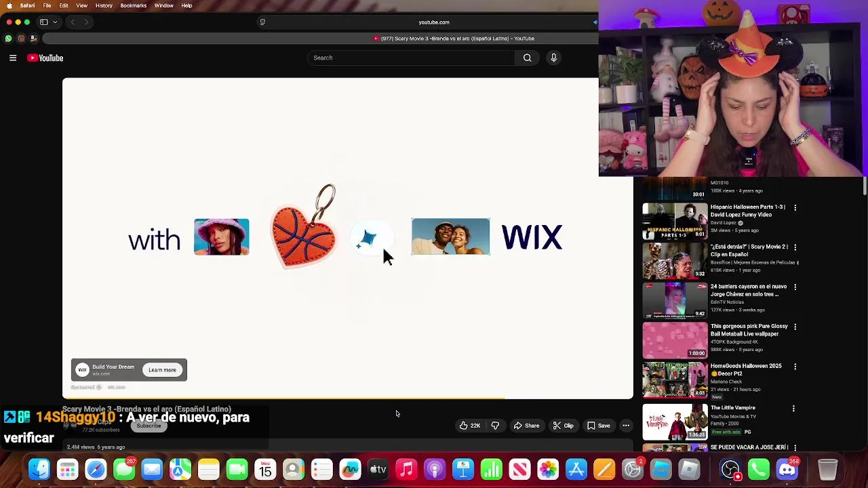Click the search magnifier button
This screenshot has height=488, width=868.
point(527,58)
